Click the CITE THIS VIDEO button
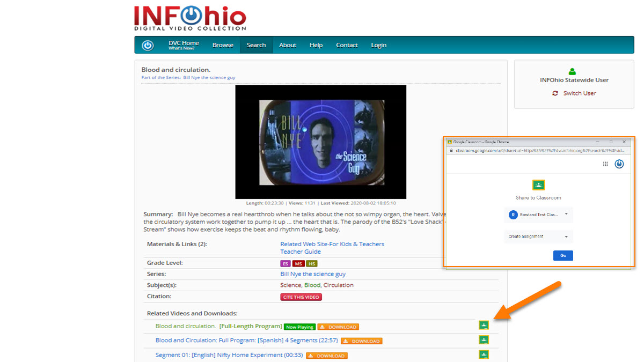The width and height of the screenshot is (644, 362). tap(301, 297)
